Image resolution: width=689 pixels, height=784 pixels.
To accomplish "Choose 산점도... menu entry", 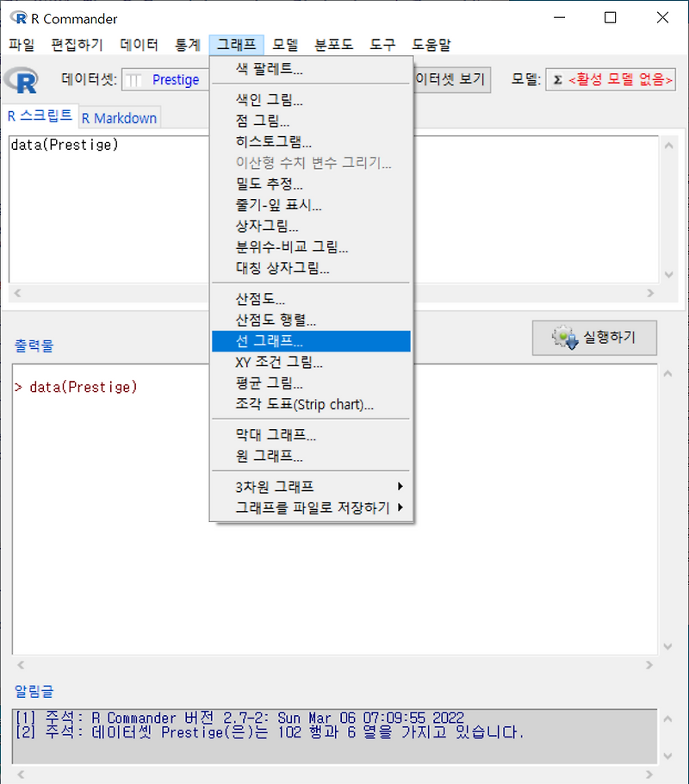I will coord(311,299).
